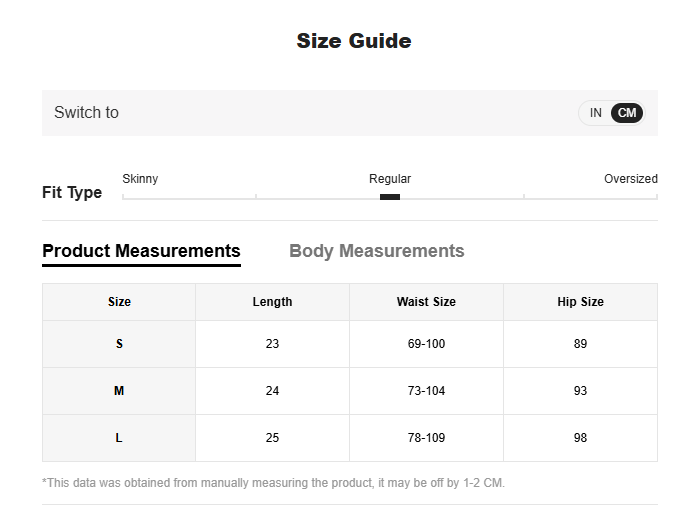Switch units to IN
The width and height of the screenshot is (685, 516).
pos(595,113)
